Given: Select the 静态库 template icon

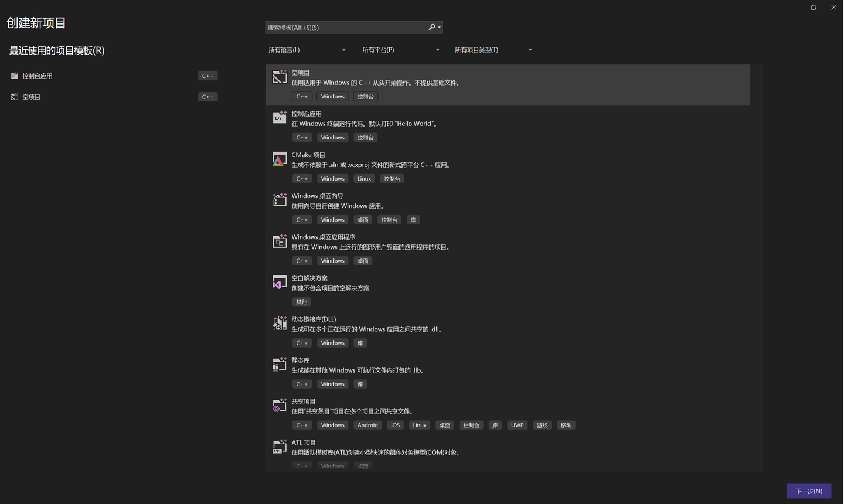Looking at the screenshot, I should 280,364.
